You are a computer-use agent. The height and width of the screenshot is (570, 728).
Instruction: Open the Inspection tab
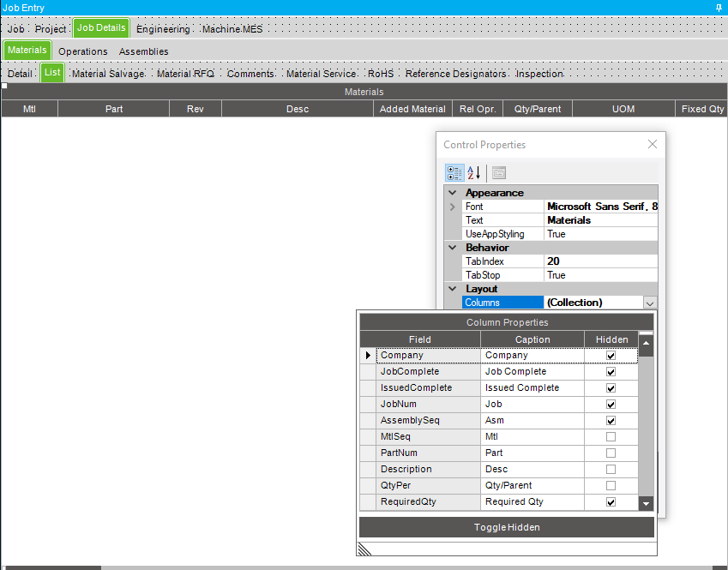pos(539,74)
